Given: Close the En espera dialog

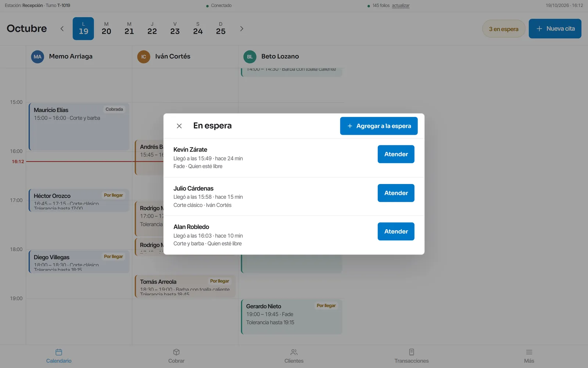Looking at the screenshot, I should 179,126.
